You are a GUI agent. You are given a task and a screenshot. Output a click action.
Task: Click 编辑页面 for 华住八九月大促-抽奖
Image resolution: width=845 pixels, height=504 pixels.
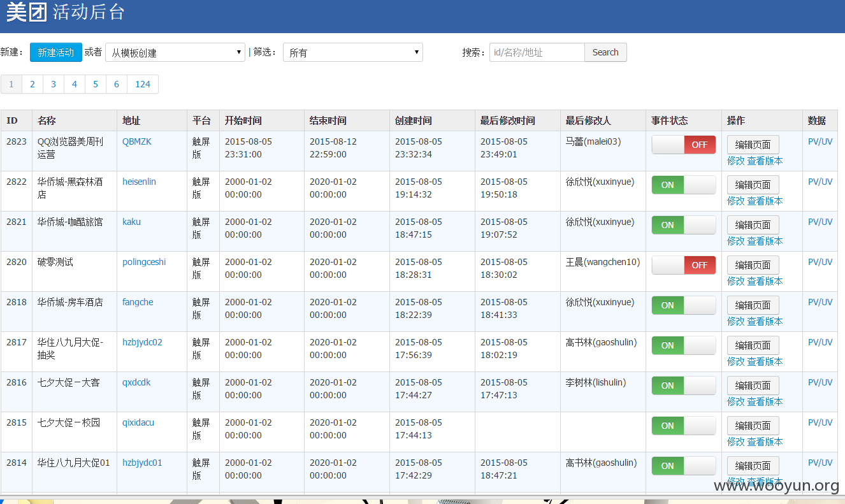pyautogui.click(x=753, y=345)
